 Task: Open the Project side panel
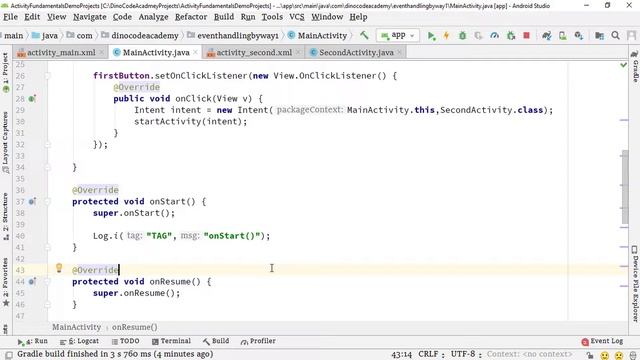point(5,73)
